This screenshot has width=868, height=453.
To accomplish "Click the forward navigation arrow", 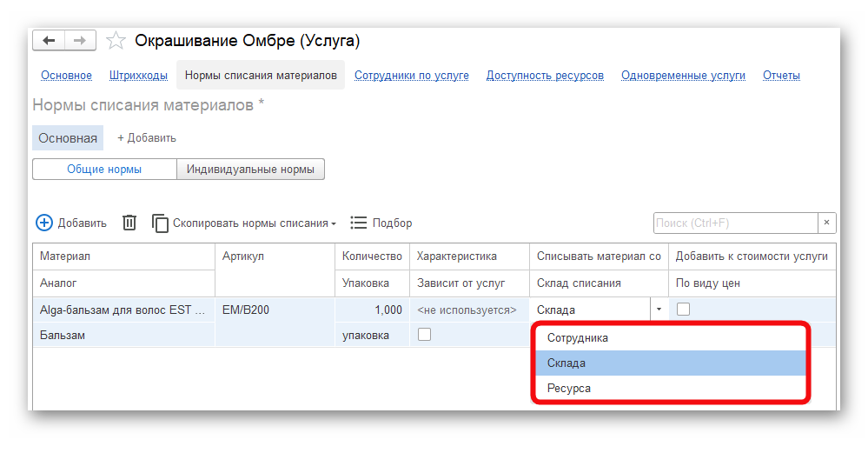I will click(x=80, y=41).
